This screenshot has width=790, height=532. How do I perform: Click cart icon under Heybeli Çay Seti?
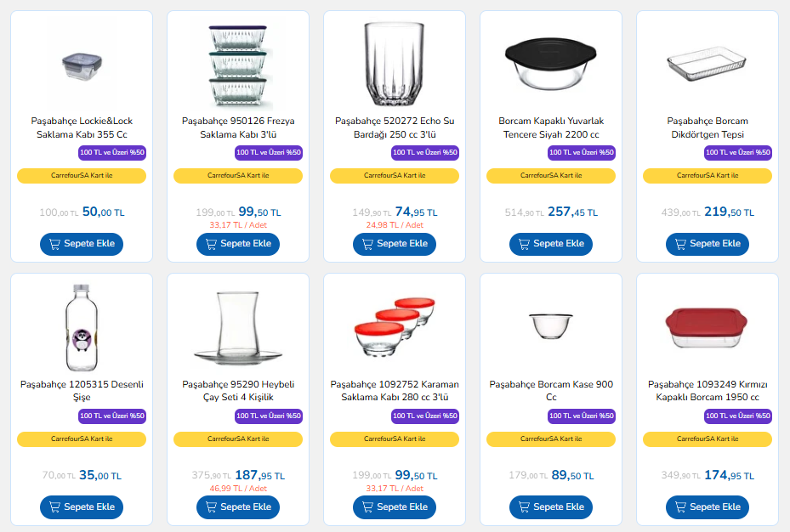pos(212,507)
